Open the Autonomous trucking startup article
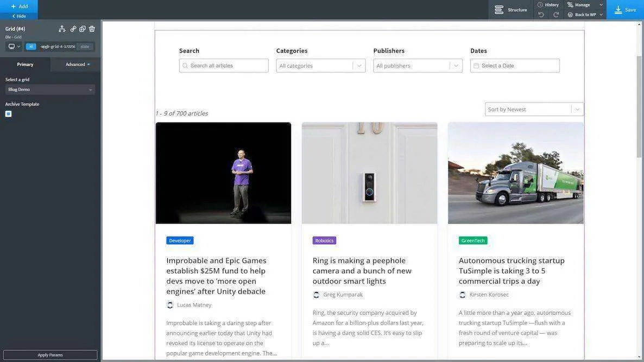 point(512,271)
